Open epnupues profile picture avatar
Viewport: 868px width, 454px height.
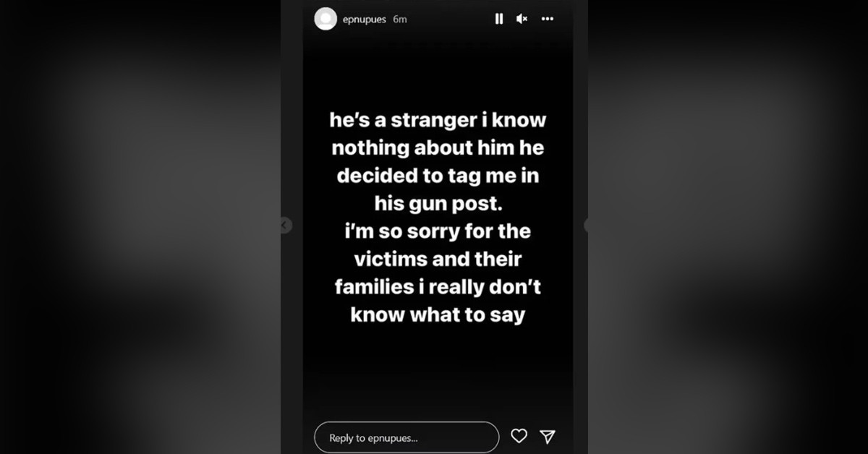point(325,19)
